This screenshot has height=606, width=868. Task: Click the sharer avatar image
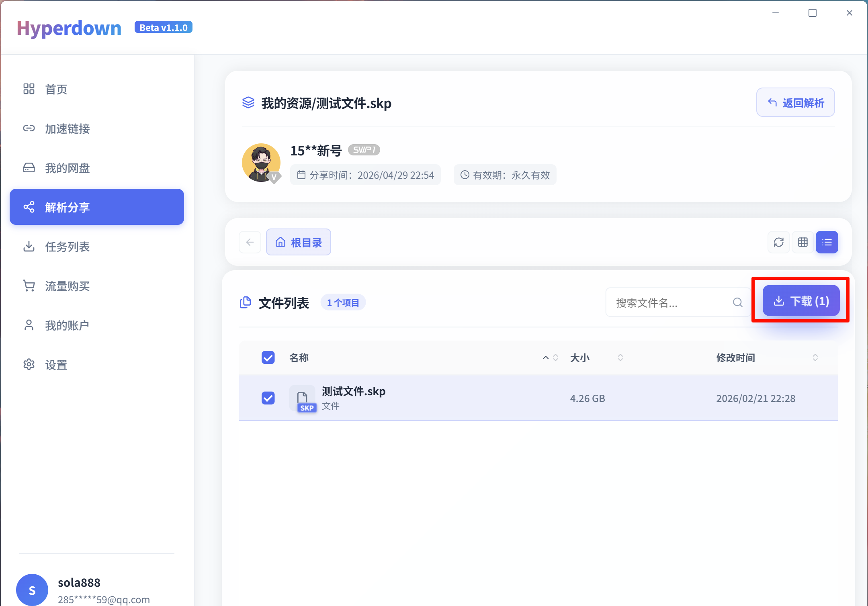pyautogui.click(x=261, y=163)
